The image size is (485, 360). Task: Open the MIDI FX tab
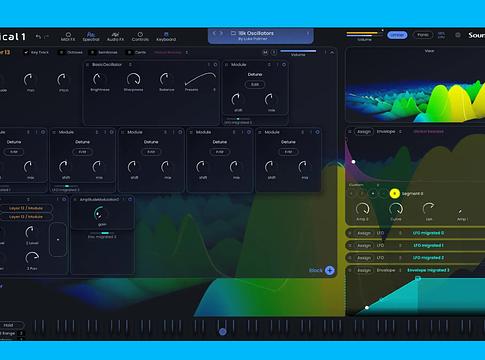pyautogui.click(x=68, y=37)
